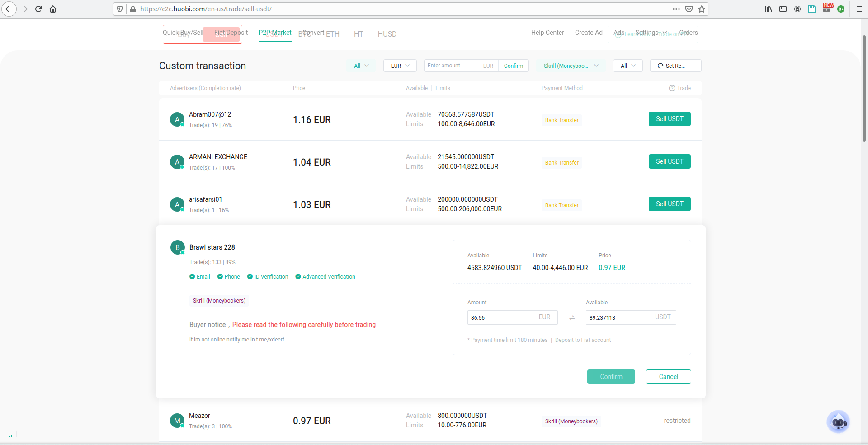Open the green round extension icon
Screen dimensions: 868x445
[841, 9]
